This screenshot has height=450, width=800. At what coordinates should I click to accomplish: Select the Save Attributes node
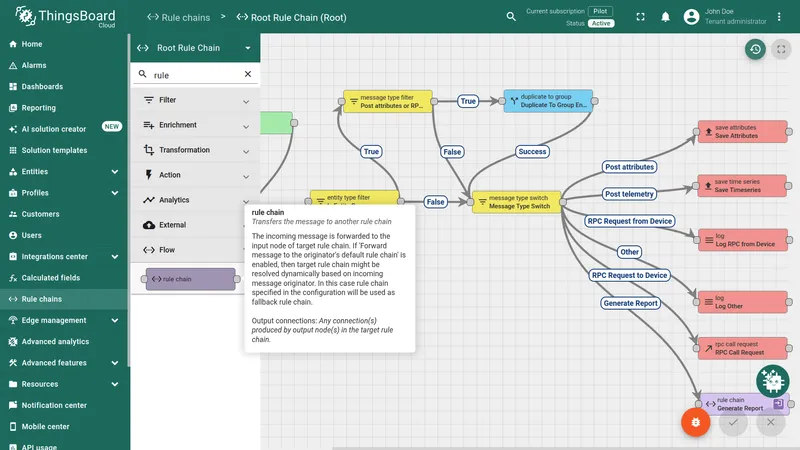point(742,132)
